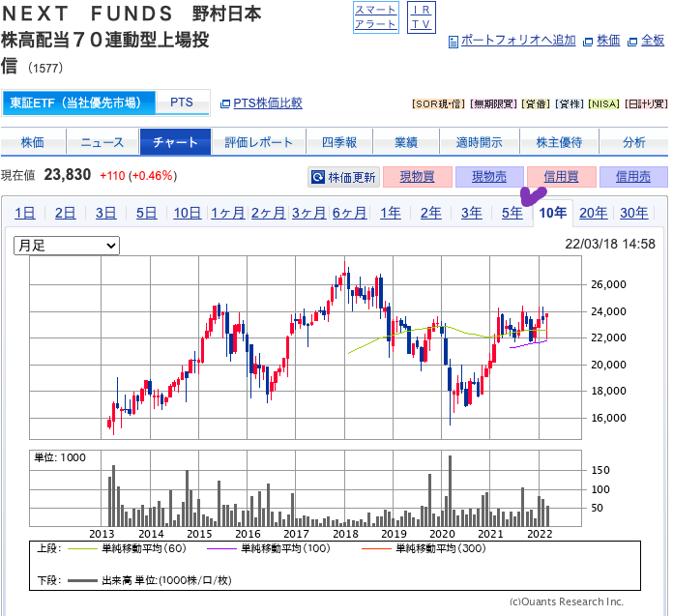This screenshot has width=673, height=616.
Task: Click the 現物買 button
Action: [417, 177]
